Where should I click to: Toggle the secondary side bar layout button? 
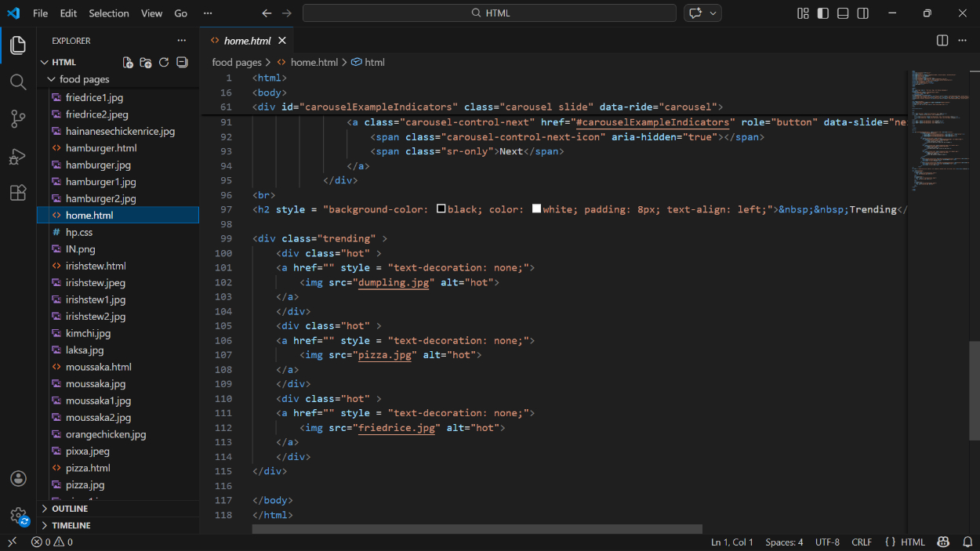(863, 13)
